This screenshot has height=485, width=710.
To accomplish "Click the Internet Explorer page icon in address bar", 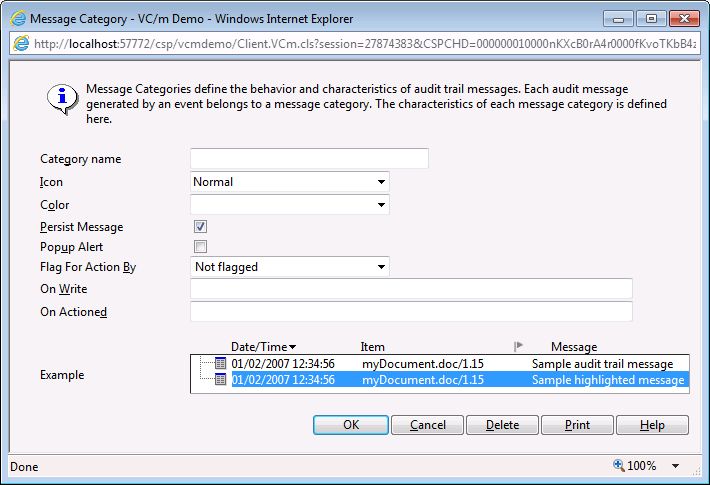I will click(x=21, y=44).
